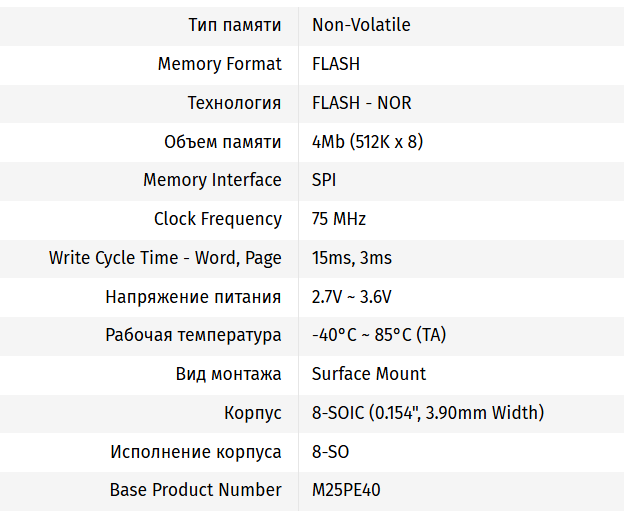Click the 'Non-Volatile' value
624x517 pixels.
click(x=361, y=25)
